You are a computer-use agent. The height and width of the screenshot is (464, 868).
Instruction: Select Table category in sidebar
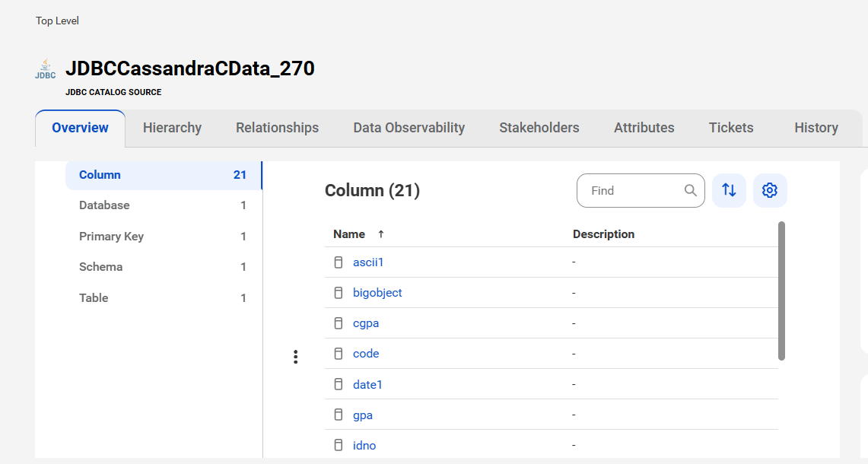[x=164, y=298]
